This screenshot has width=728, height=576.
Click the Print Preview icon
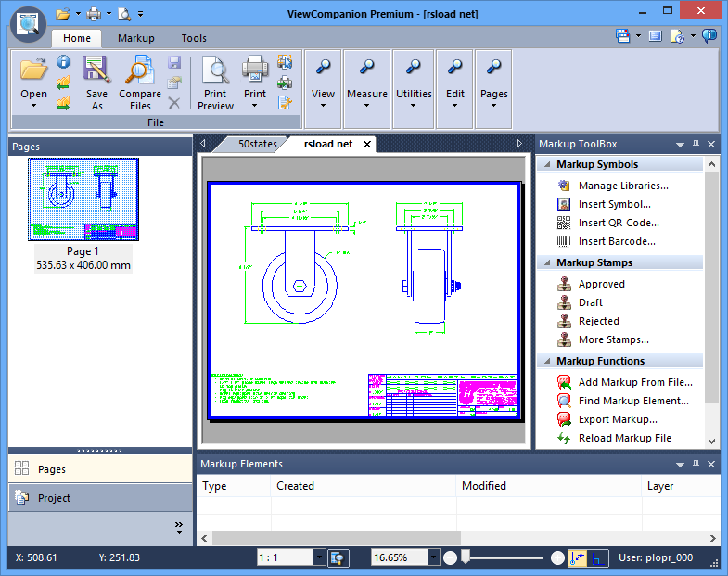click(215, 70)
